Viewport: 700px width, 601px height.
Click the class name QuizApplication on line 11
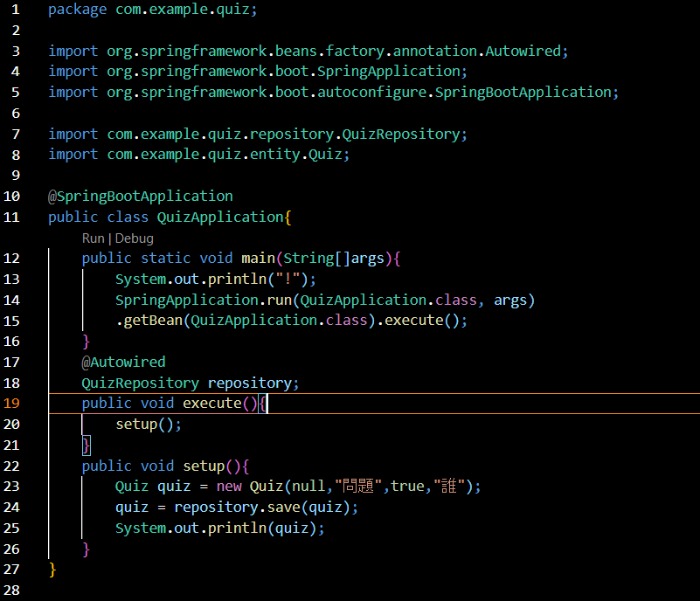tap(223, 216)
